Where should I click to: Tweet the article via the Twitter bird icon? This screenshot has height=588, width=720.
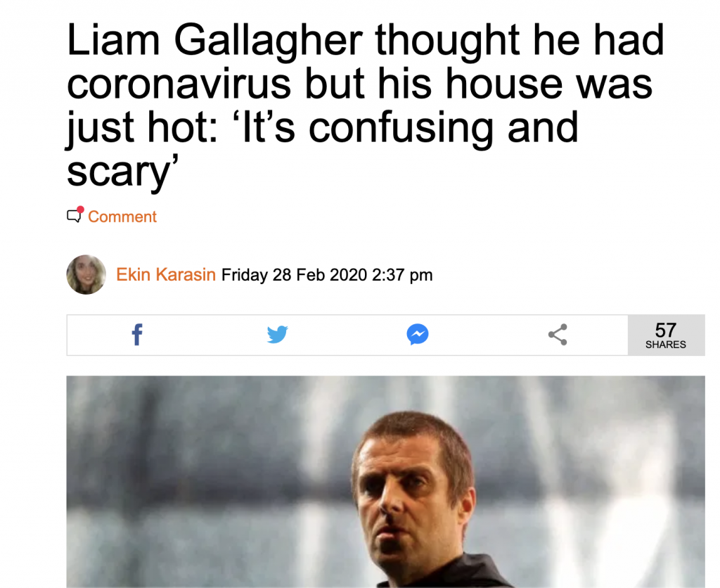click(277, 334)
